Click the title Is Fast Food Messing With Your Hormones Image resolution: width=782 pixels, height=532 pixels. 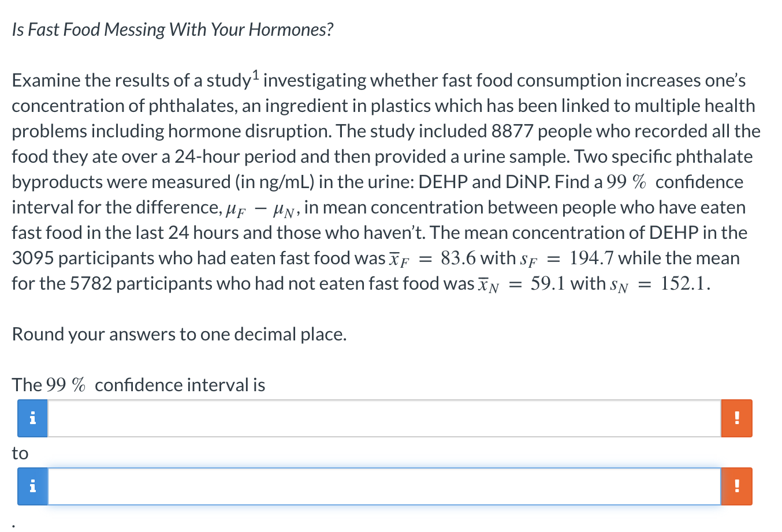click(x=173, y=29)
